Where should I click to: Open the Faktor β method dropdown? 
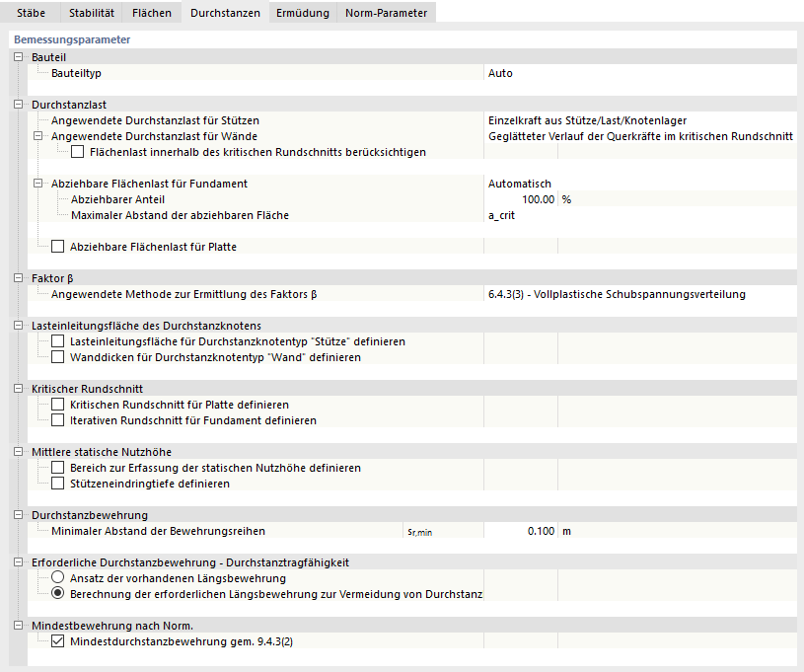click(x=639, y=294)
